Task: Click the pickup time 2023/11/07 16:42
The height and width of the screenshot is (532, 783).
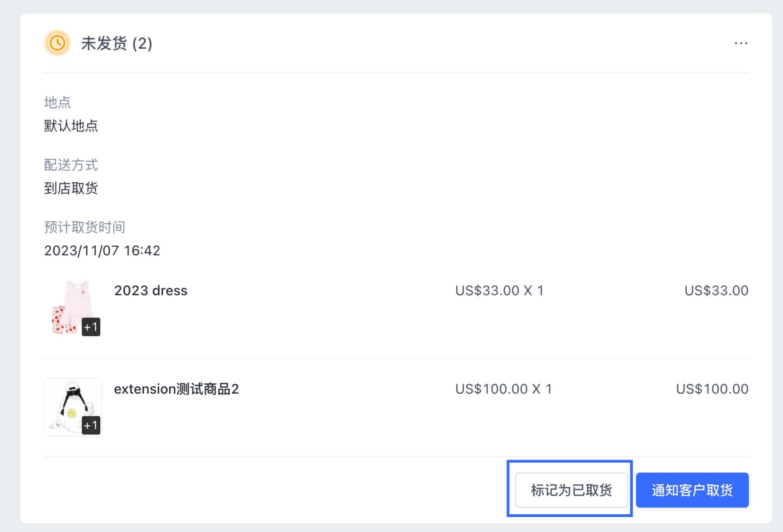Action: pyautogui.click(x=102, y=250)
